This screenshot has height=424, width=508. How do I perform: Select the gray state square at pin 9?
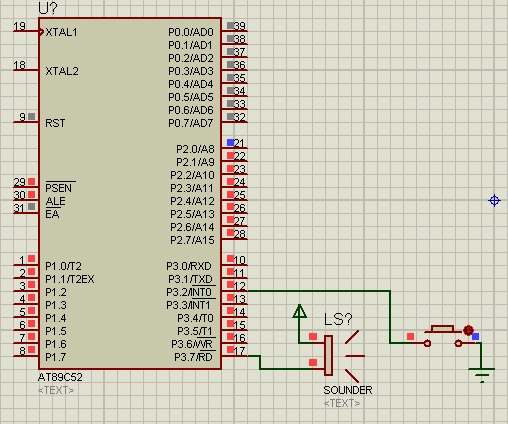[x=31, y=116]
